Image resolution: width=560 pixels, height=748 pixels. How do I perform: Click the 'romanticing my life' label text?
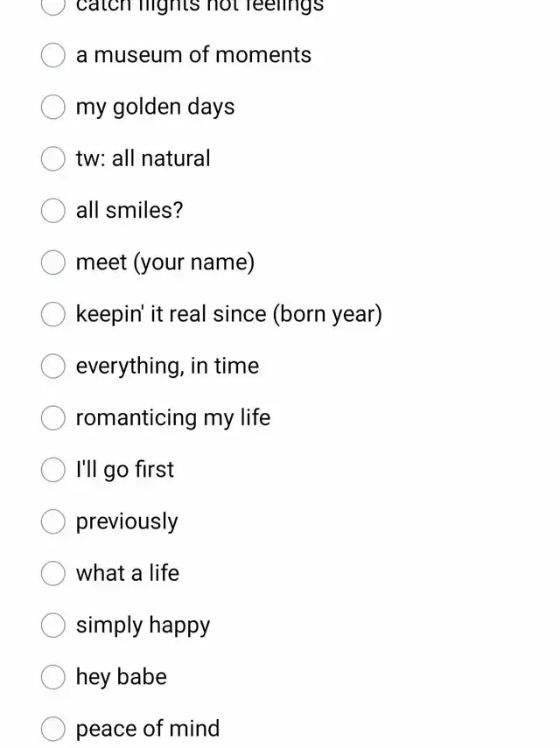(x=173, y=418)
